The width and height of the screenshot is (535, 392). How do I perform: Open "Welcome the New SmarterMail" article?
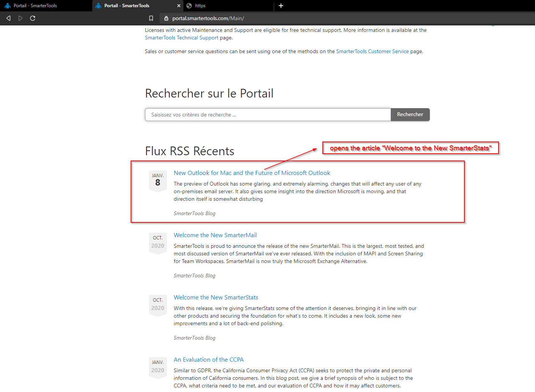pyautogui.click(x=215, y=235)
